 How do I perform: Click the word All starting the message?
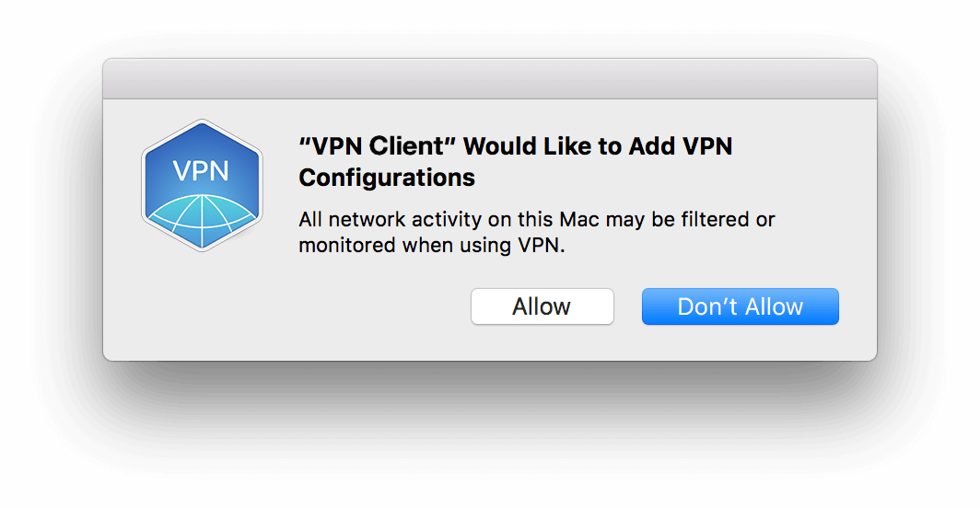(x=310, y=219)
